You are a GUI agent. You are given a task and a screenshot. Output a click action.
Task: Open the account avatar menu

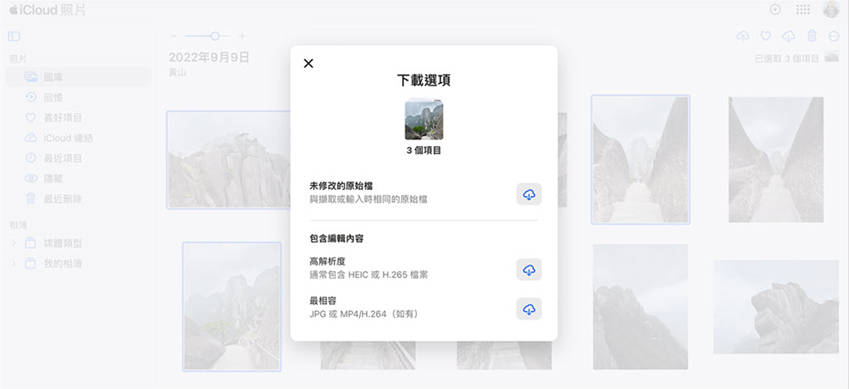tap(831, 9)
